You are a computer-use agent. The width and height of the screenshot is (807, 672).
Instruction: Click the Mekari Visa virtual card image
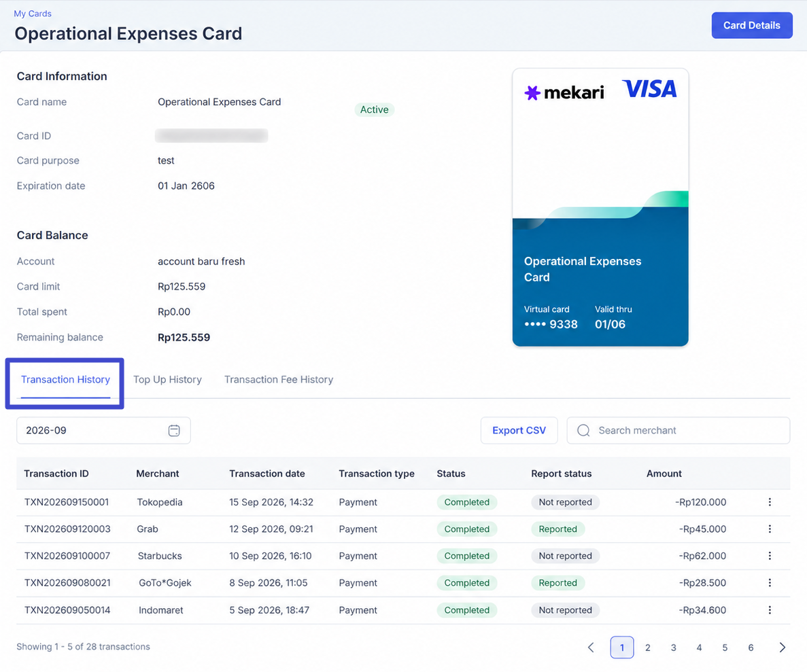pyautogui.click(x=600, y=207)
